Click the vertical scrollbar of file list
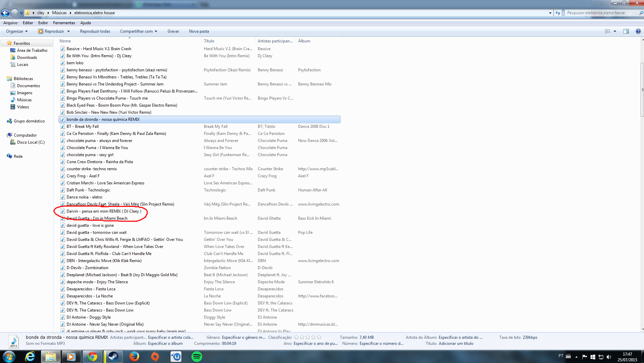The height and width of the screenshot is (363, 644). (x=642, y=89)
